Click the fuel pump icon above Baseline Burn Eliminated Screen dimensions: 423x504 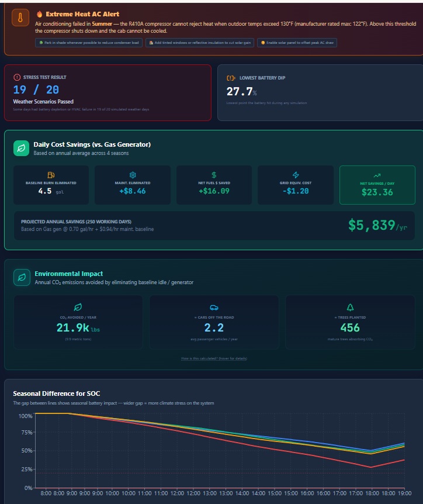coord(51,175)
